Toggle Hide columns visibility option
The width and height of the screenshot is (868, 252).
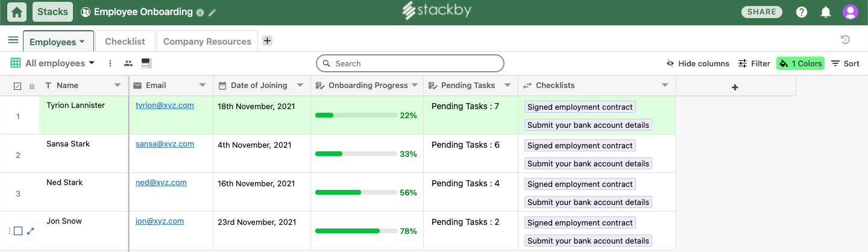coord(697,63)
